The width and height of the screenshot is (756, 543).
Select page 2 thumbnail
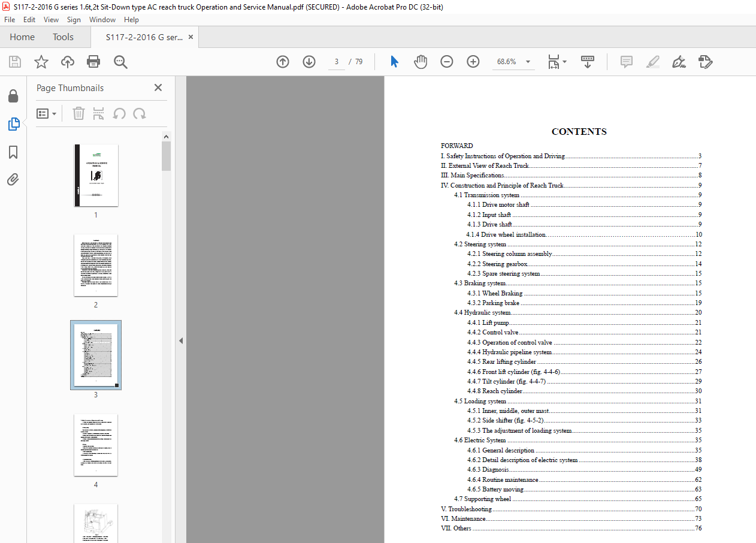(96, 265)
